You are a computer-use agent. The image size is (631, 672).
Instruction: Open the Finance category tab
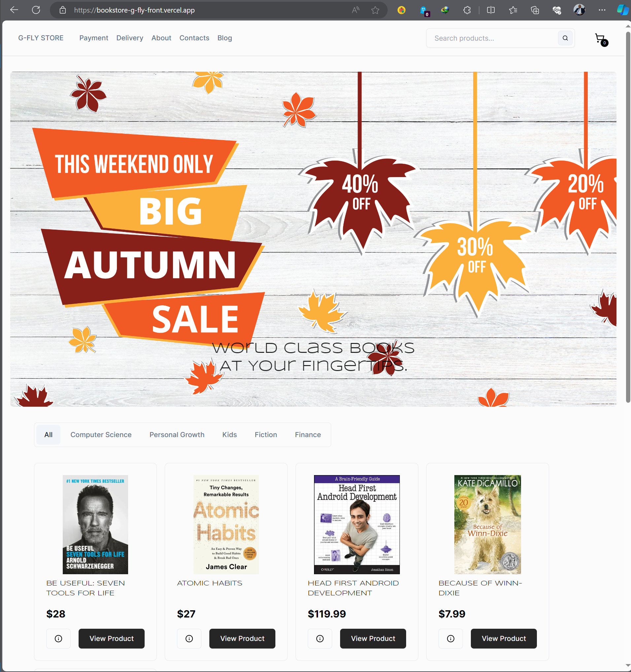[x=308, y=435]
